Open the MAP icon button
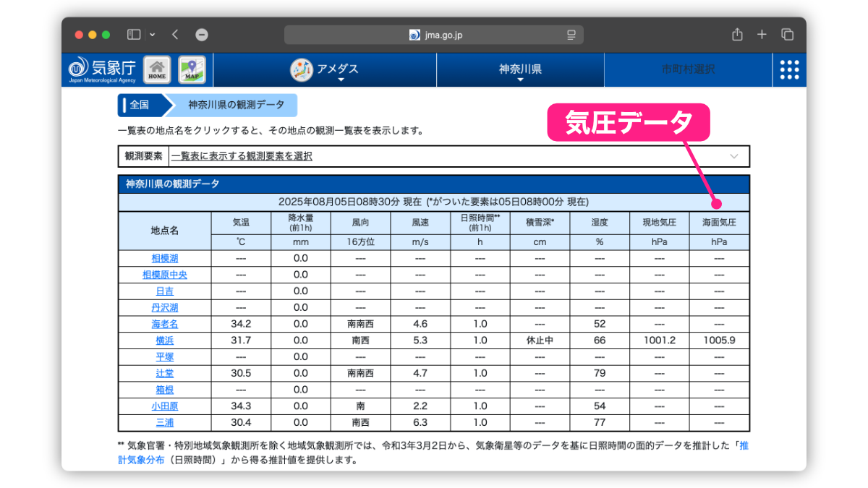This screenshot has width=868, height=488. (x=192, y=70)
